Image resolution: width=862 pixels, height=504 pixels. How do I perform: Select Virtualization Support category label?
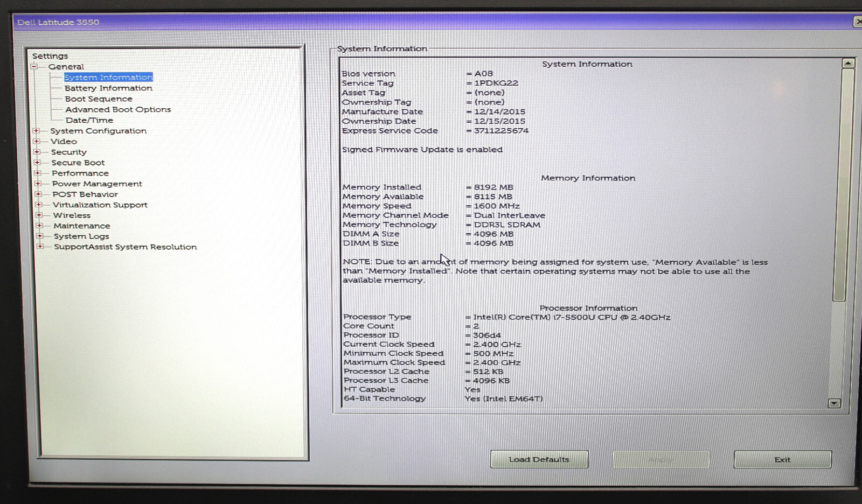(100, 205)
